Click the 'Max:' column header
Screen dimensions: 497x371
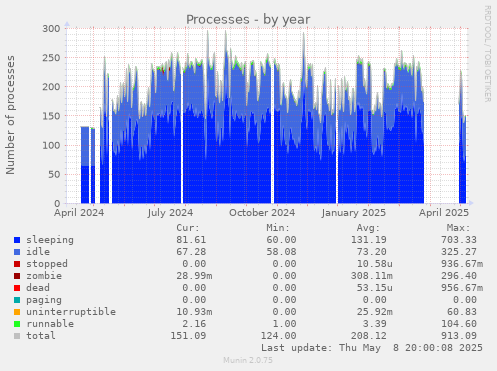click(458, 228)
